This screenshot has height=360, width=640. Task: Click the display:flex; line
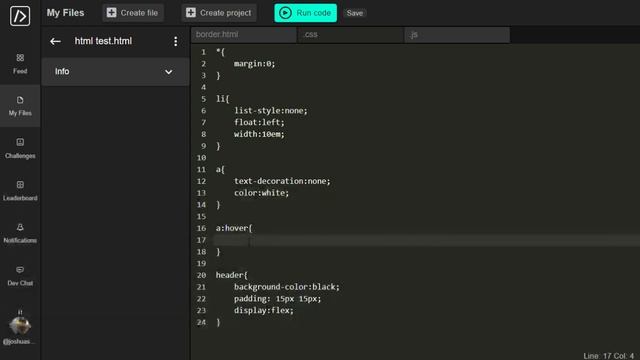[x=263, y=311]
